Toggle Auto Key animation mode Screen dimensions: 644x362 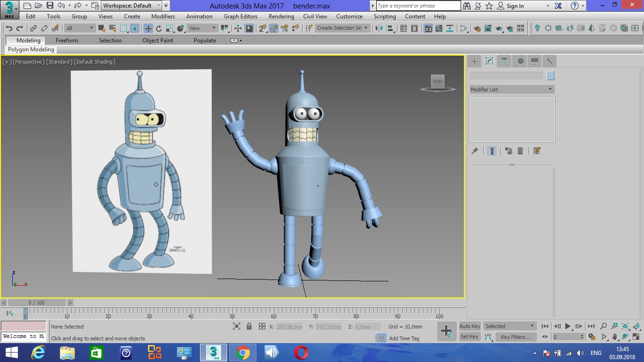point(470,326)
